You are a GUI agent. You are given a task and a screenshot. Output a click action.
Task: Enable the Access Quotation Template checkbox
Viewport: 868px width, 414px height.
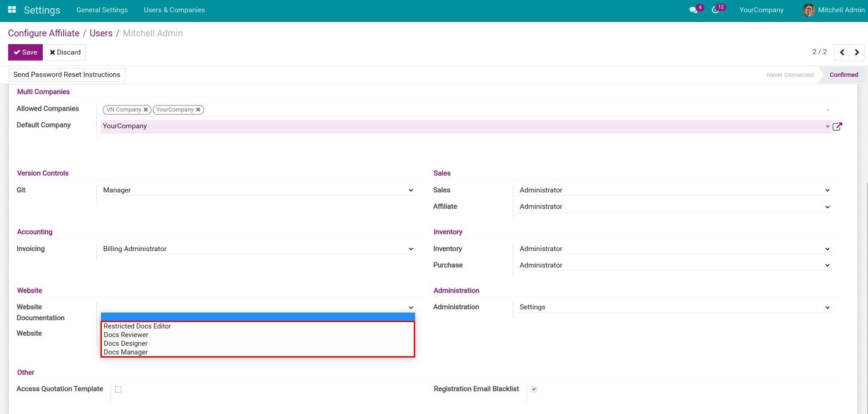click(118, 389)
